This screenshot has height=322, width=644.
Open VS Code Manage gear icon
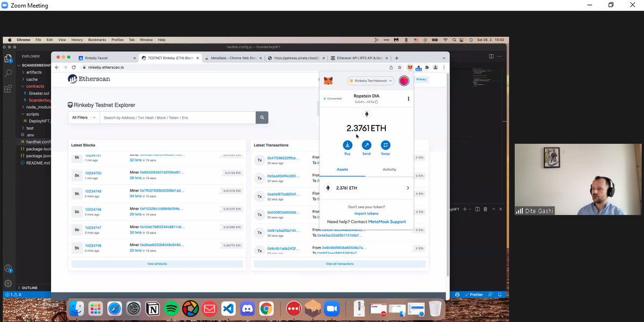pos(8,283)
